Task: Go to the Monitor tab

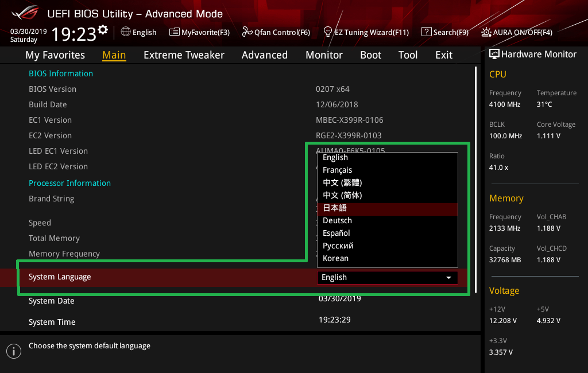Action: (x=324, y=55)
